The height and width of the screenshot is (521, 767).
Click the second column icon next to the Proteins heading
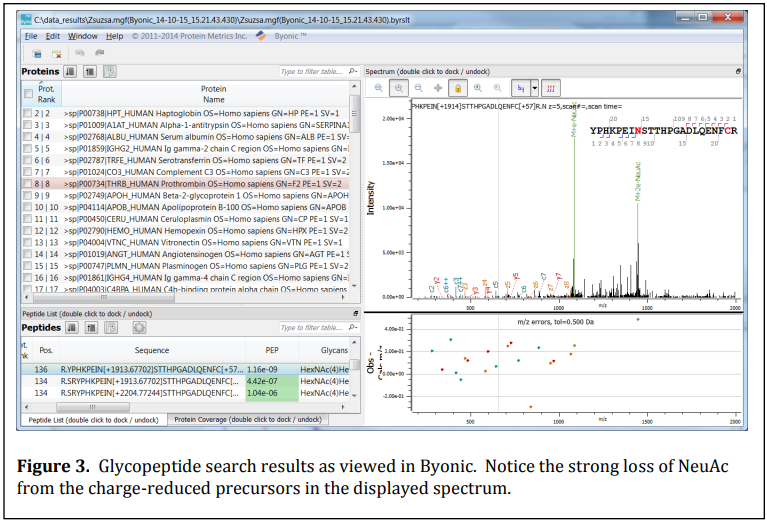tap(90, 71)
